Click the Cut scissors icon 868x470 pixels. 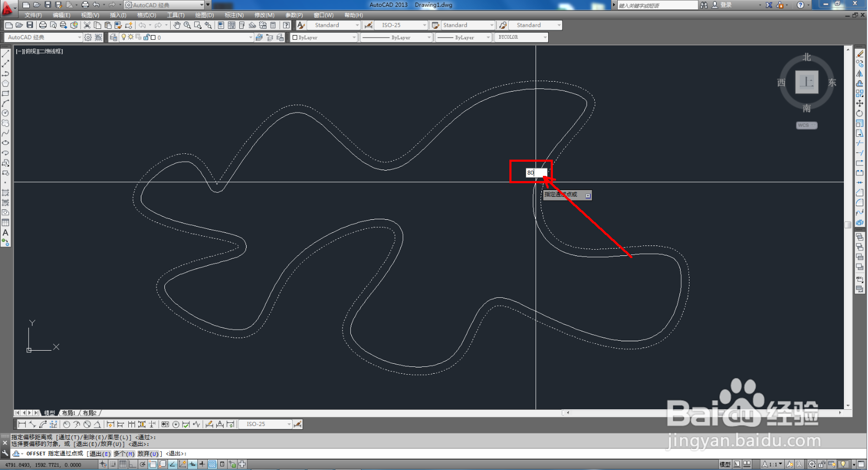coord(87,25)
